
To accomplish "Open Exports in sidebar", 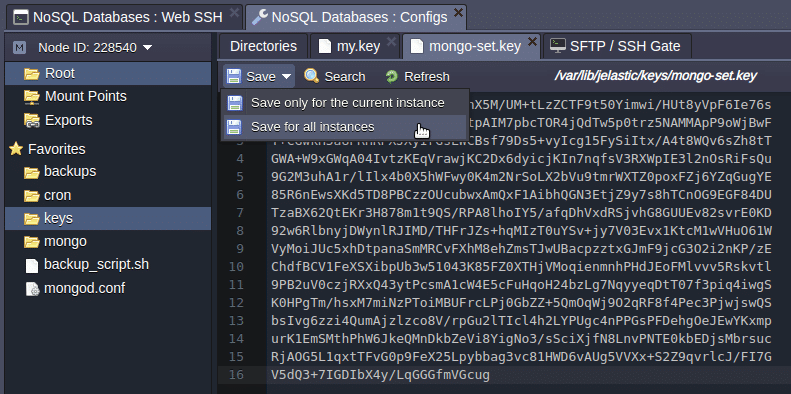I will [69, 120].
